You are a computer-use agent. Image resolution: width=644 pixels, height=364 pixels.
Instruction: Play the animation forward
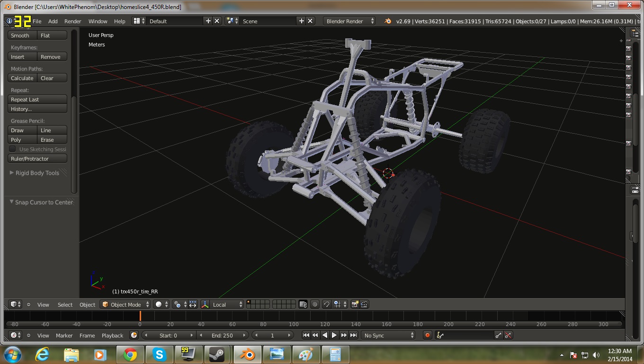tap(334, 335)
